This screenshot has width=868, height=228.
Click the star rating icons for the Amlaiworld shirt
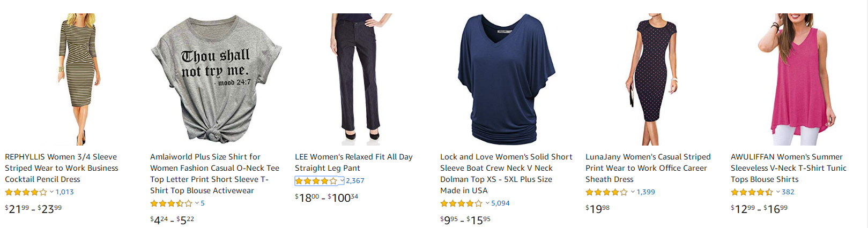pos(171,203)
